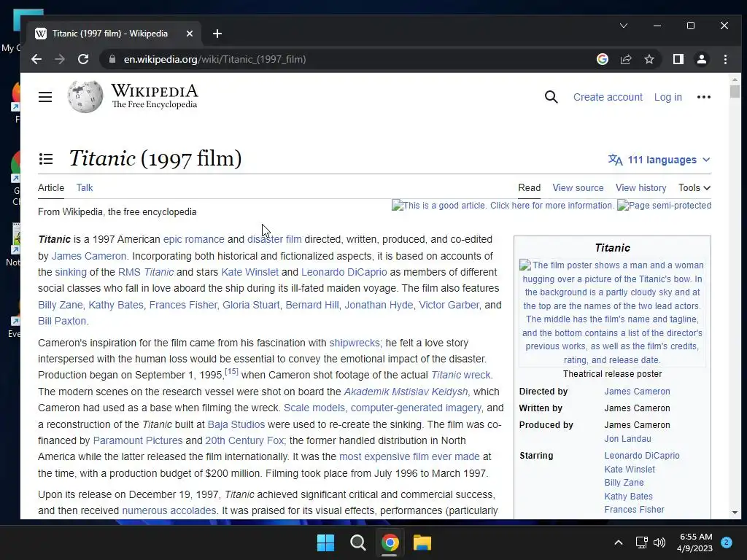View site security lock info
Viewport: 747px width, 560px height.
112,59
